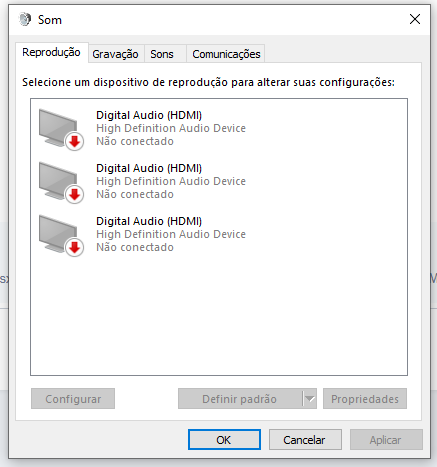Image resolution: width=437 pixels, height=467 pixels.
Task: Confirm with the OK button
Action: coord(224,440)
